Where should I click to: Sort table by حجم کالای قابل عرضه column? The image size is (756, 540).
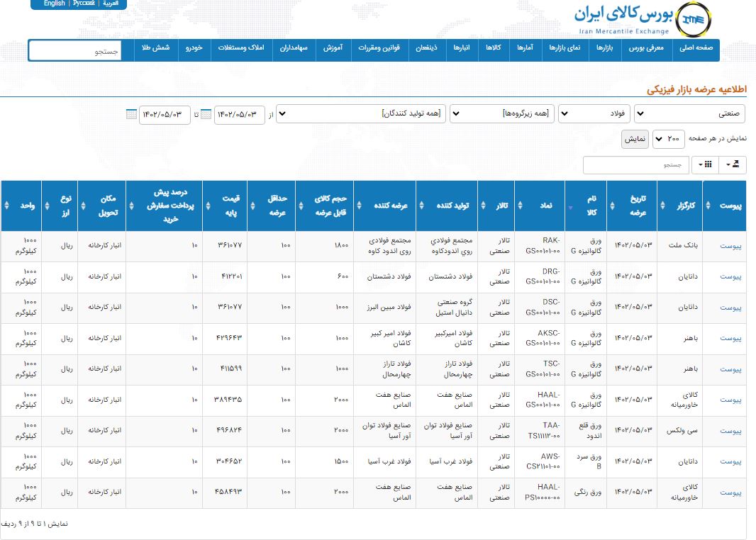(x=325, y=206)
